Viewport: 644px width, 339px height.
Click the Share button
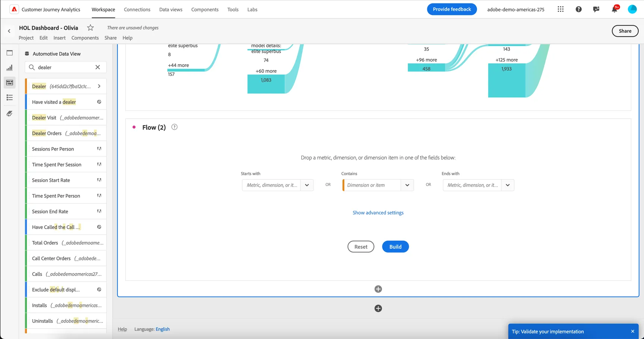pyautogui.click(x=625, y=31)
